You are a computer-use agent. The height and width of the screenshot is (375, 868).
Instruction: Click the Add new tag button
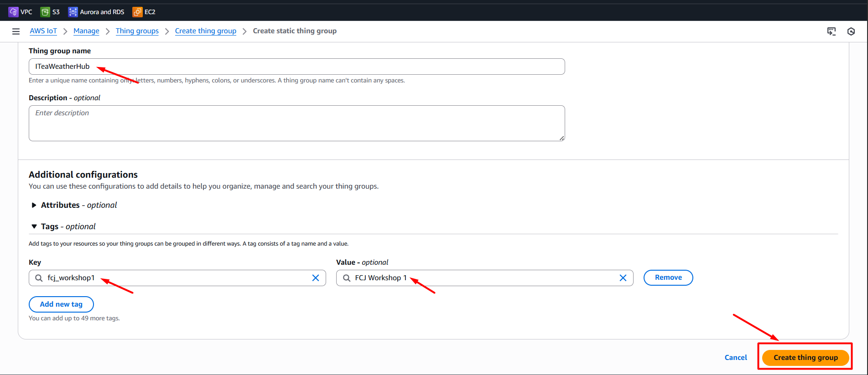pyautogui.click(x=61, y=304)
